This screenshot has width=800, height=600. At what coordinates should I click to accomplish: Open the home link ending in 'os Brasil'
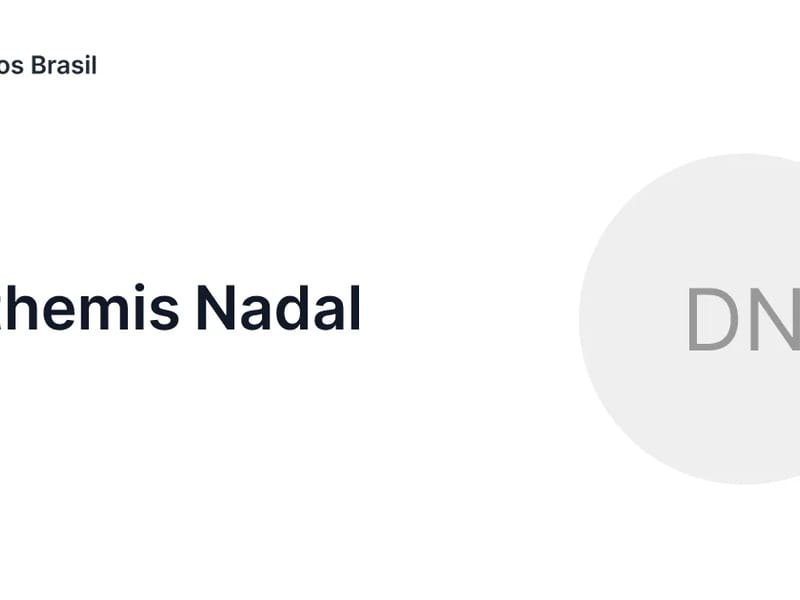pyautogui.click(x=48, y=66)
